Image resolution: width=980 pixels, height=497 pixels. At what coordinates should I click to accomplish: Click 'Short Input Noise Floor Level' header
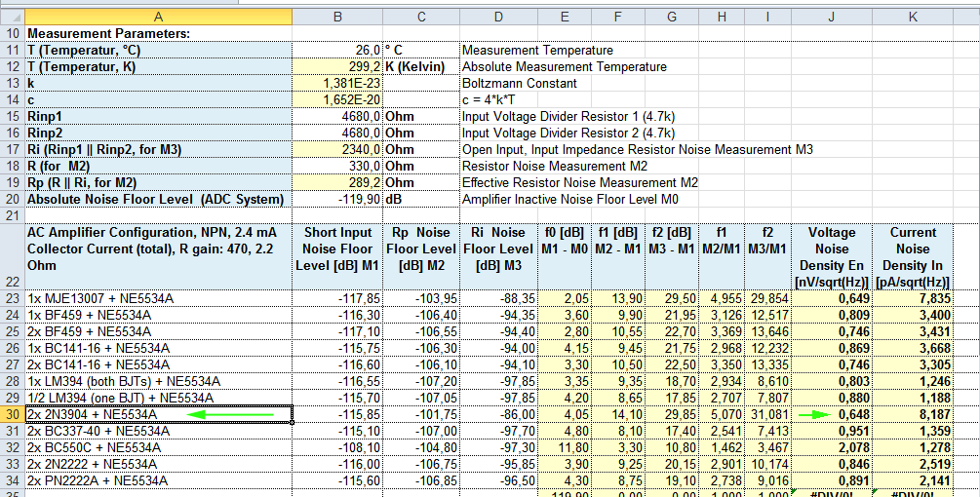(337, 248)
